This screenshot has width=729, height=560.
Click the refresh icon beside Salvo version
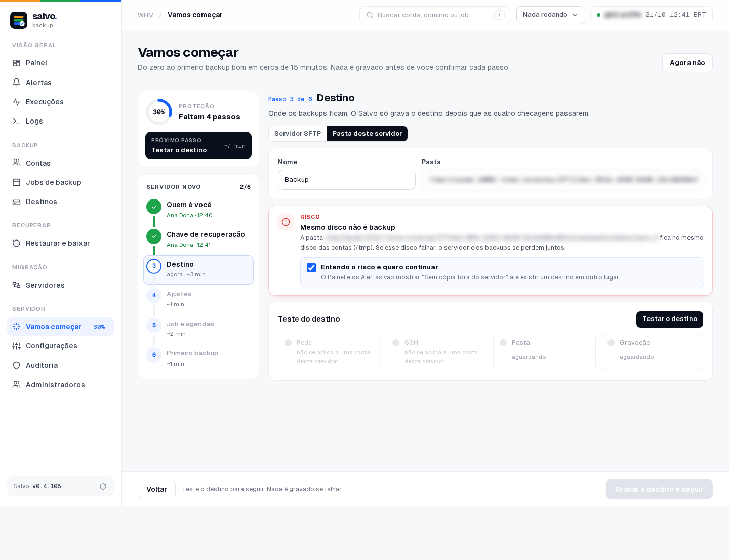click(103, 486)
